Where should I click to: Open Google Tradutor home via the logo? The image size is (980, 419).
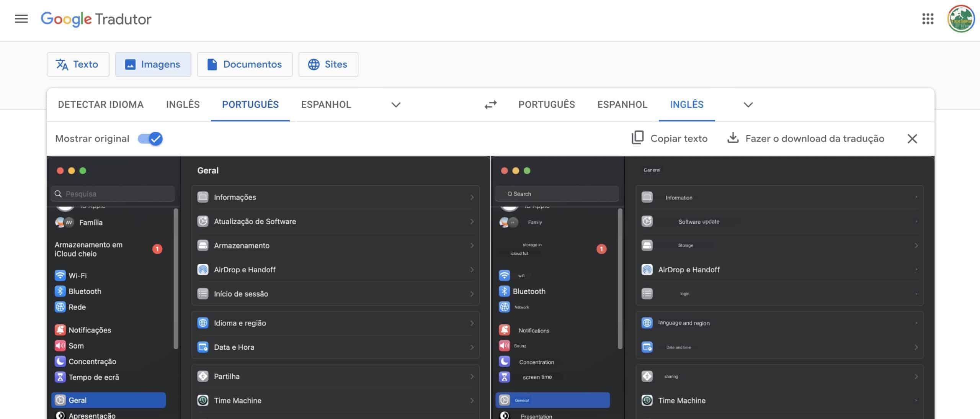[96, 19]
